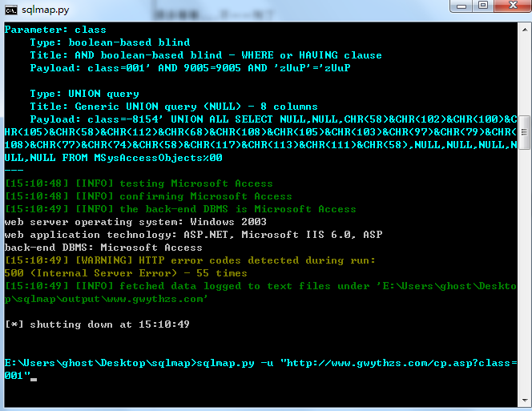Click the 'class=001' AND 9005=9005' payload line

click(190, 68)
